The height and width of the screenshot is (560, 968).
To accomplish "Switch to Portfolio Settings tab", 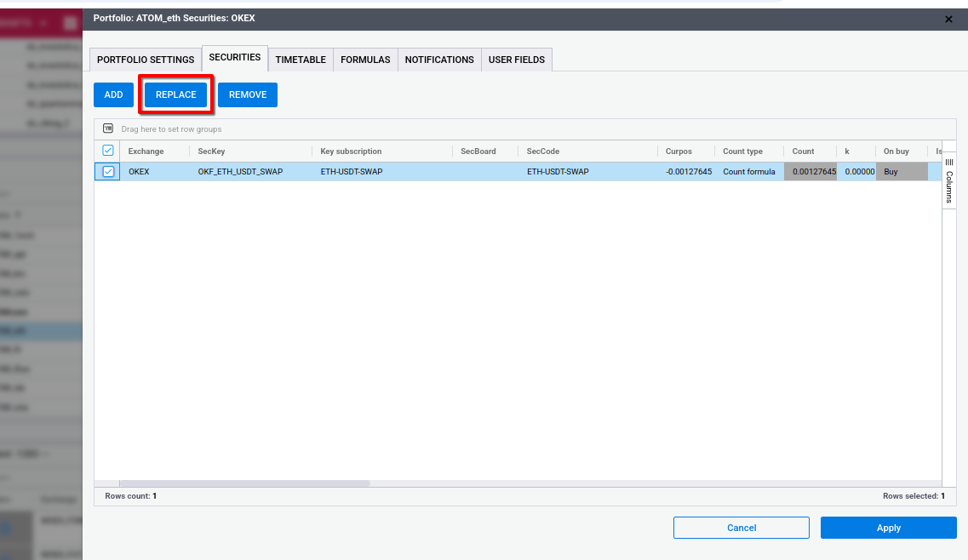I will point(146,60).
